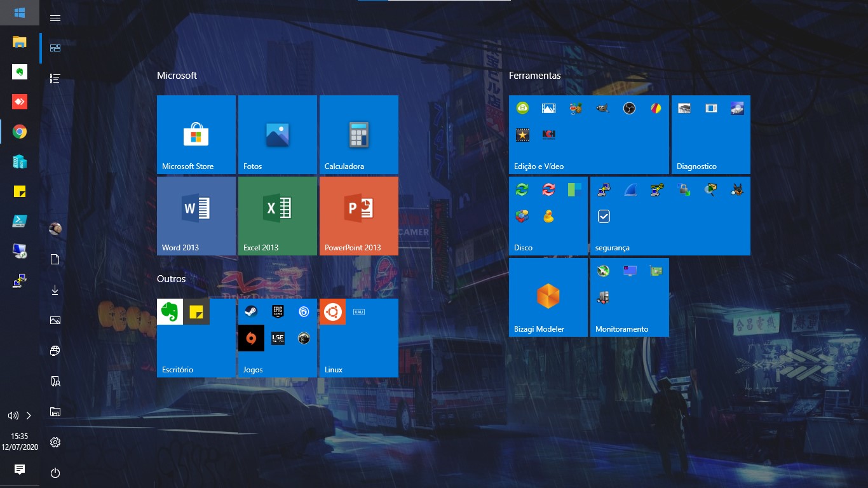Launch PowerPoint 2013 tile
This screenshot has height=488, width=868.
pyautogui.click(x=358, y=216)
